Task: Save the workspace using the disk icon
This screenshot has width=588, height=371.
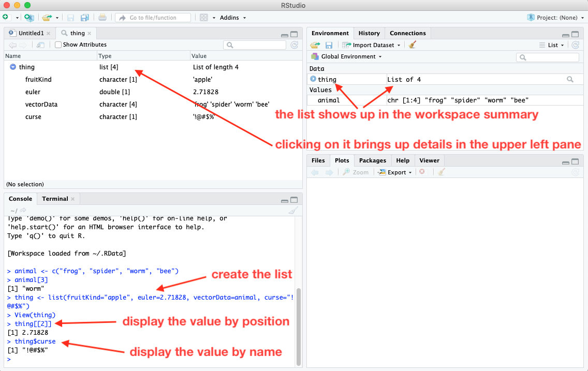Action: 328,44
